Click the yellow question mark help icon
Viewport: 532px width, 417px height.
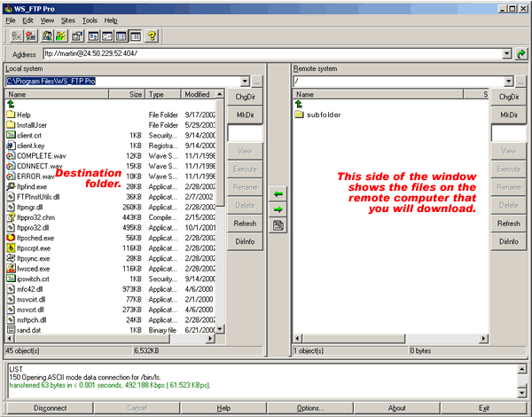(152, 36)
